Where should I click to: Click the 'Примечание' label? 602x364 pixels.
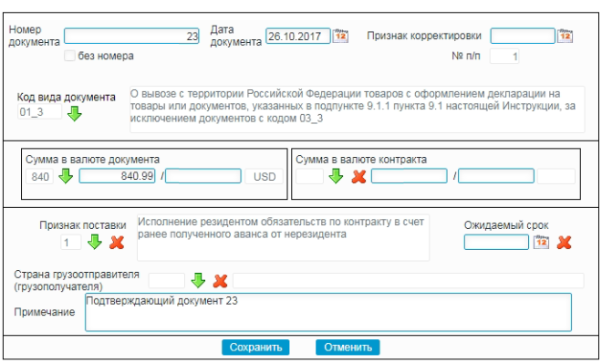pos(45,312)
